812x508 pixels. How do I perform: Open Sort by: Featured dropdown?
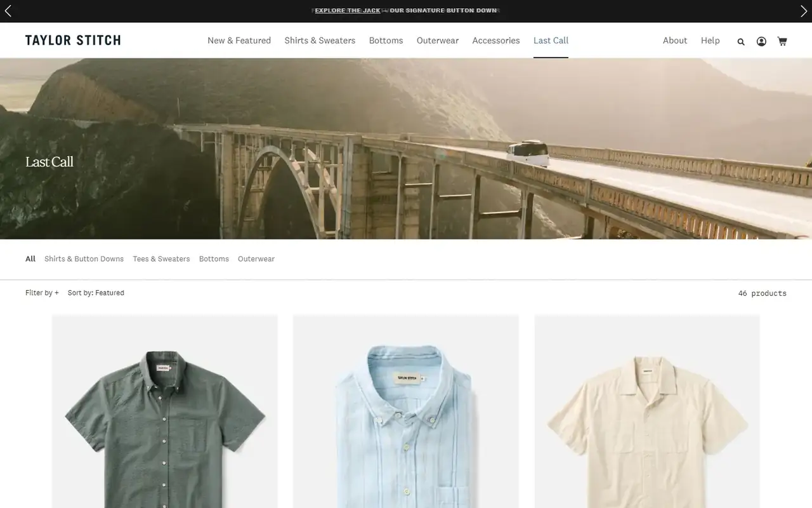click(x=96, y=293)
